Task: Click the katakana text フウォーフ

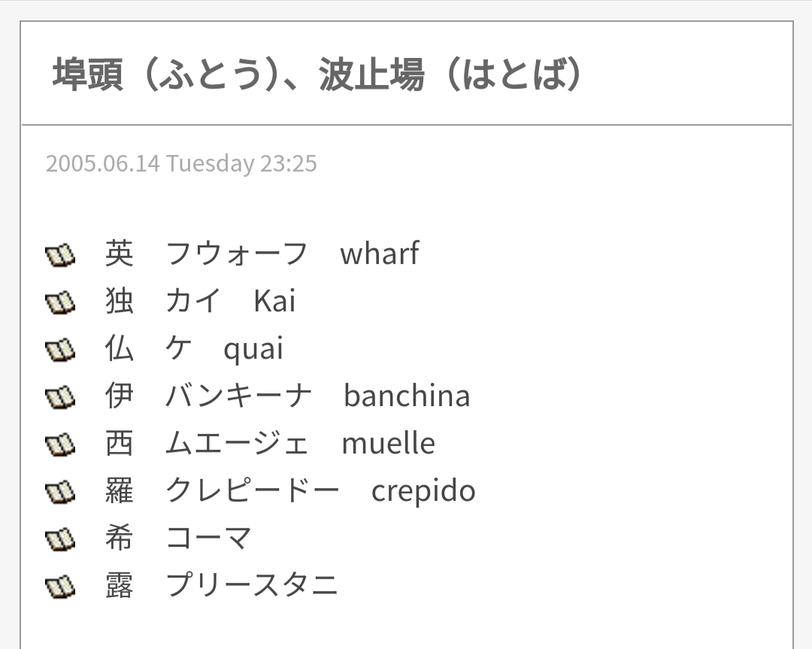Action: pos(237,253)
